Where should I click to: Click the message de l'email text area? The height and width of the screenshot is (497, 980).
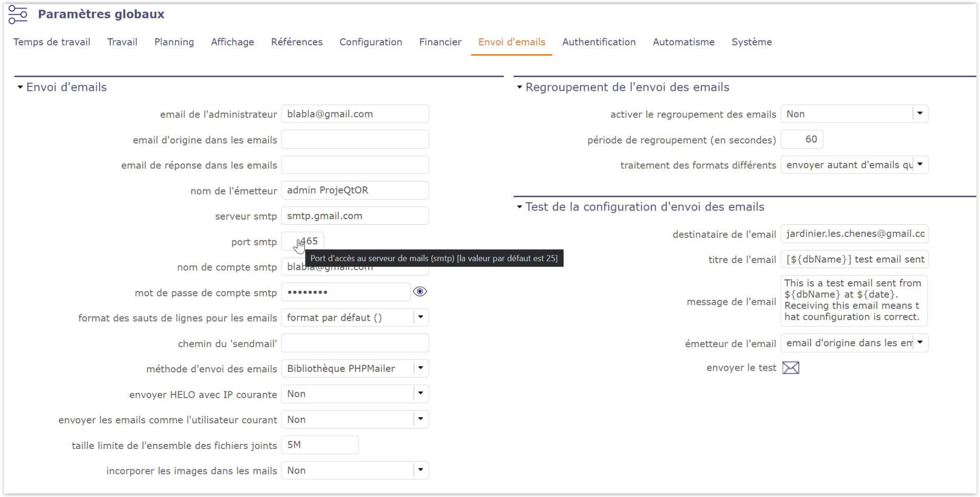point(853,300)
